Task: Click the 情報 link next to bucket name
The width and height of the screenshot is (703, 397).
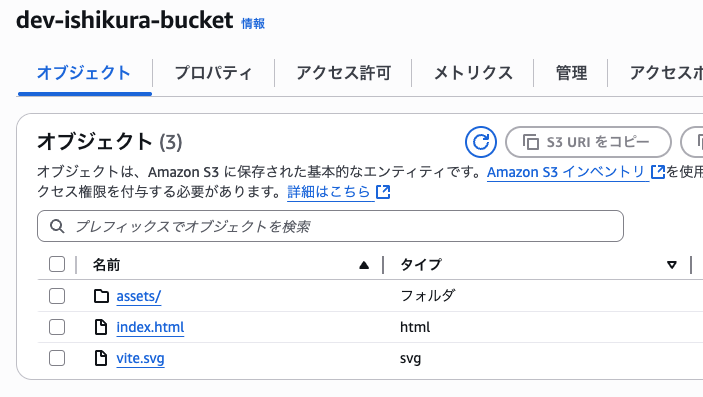Action: [253, 23]
